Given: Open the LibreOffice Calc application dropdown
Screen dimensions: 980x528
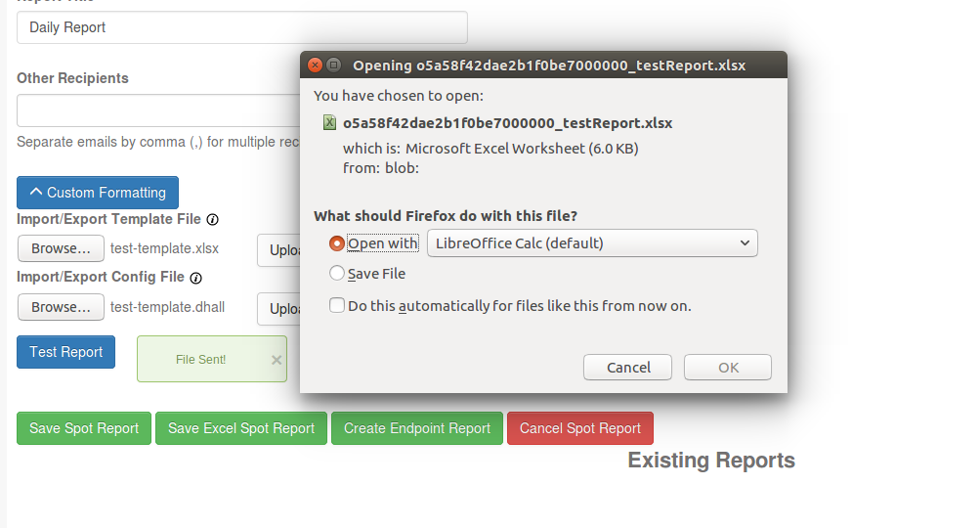Looking at the screenshot, I should point(592,243).
